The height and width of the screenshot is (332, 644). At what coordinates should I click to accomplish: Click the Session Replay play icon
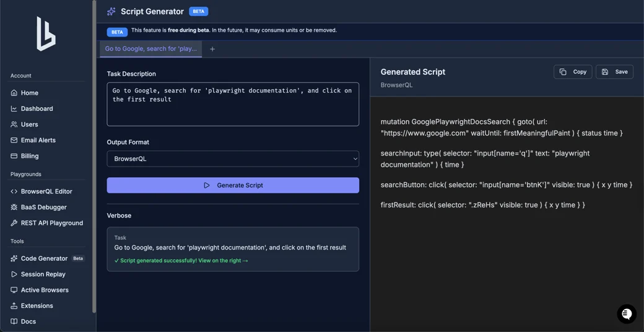[14, 274]
